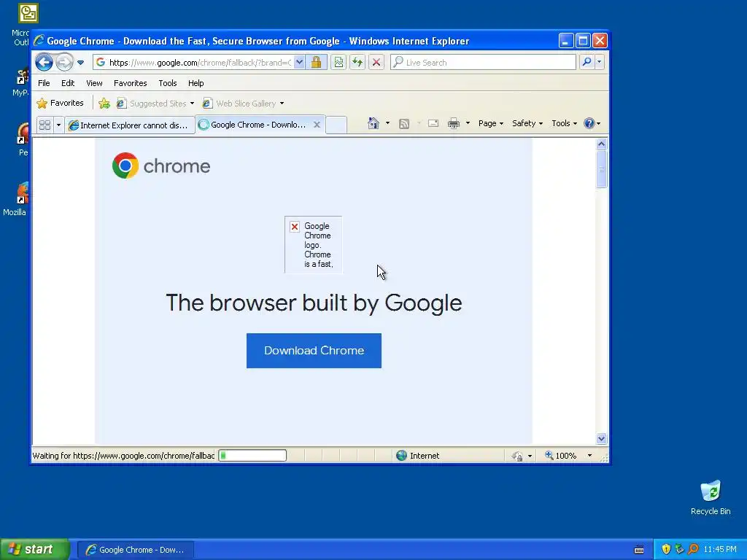Expand Home button options arrow

[387, 123]
